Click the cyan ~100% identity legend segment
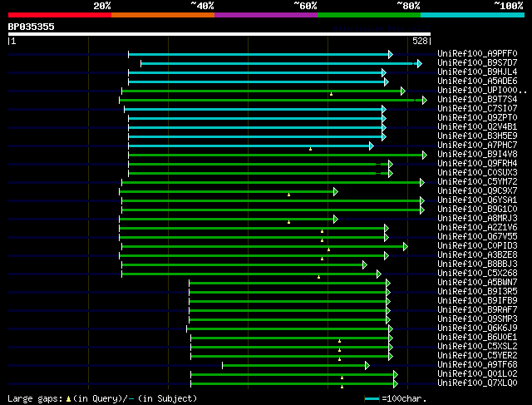 coord(472,15)
